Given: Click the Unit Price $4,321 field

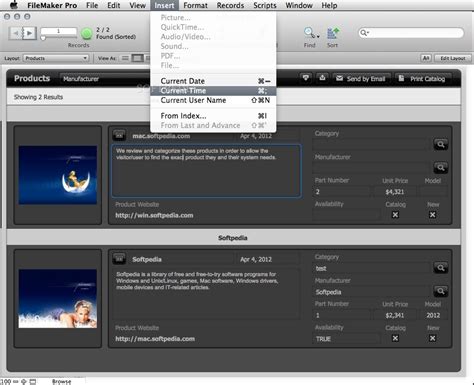Looking at the screenshot, I should [395, 192].
